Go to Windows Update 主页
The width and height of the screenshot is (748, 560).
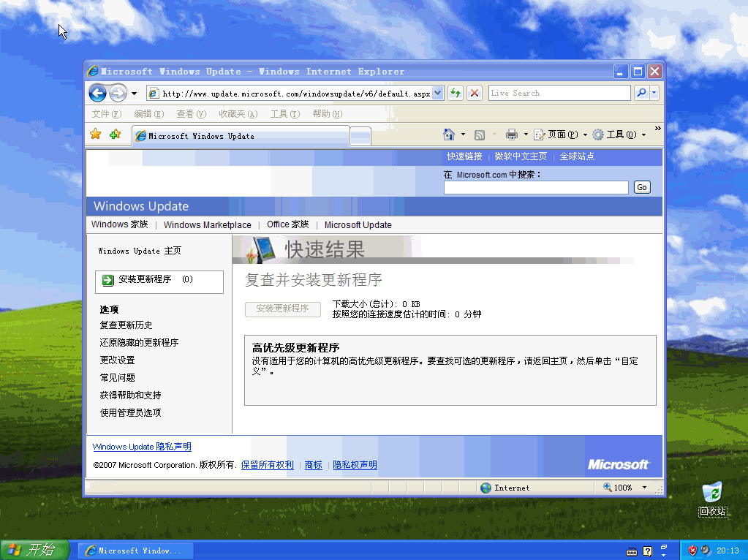(140, 251)
